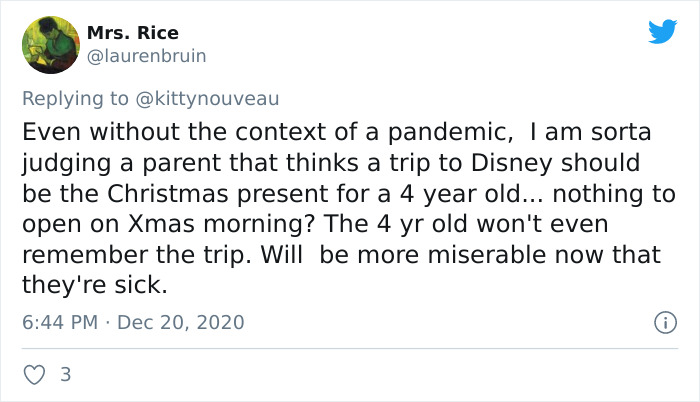
Task: Click the opening words "Even without the context"
Action: (138, 132)
